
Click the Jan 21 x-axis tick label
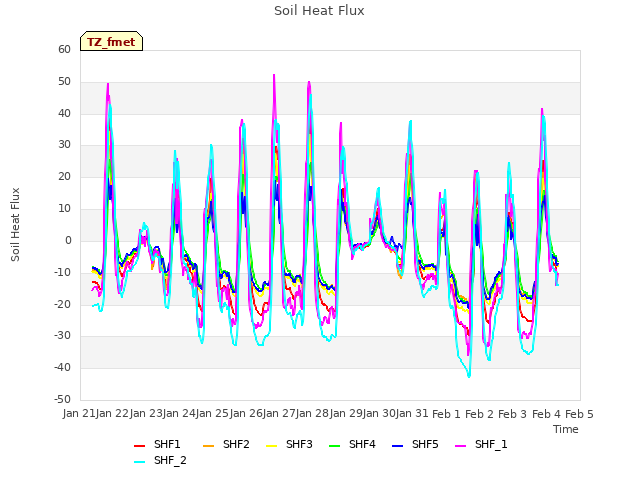coord(79,414)
